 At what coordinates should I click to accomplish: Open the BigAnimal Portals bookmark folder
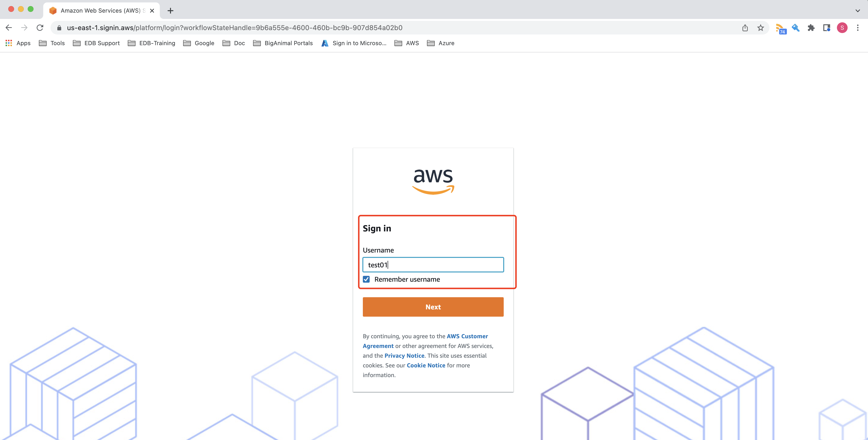coord(283,43)
